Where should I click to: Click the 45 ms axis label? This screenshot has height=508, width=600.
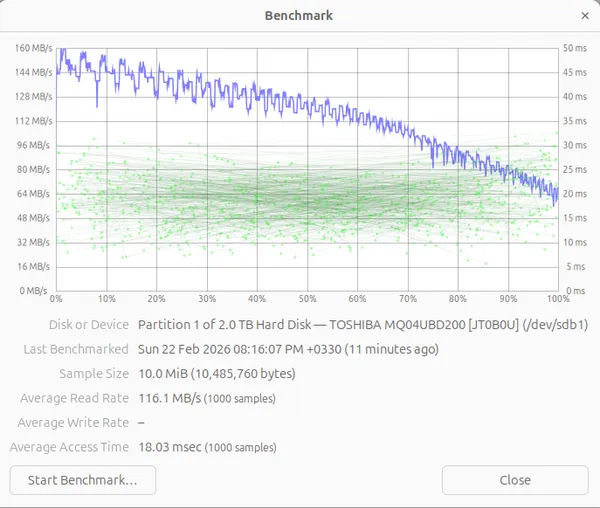click(x=575, y=72)
